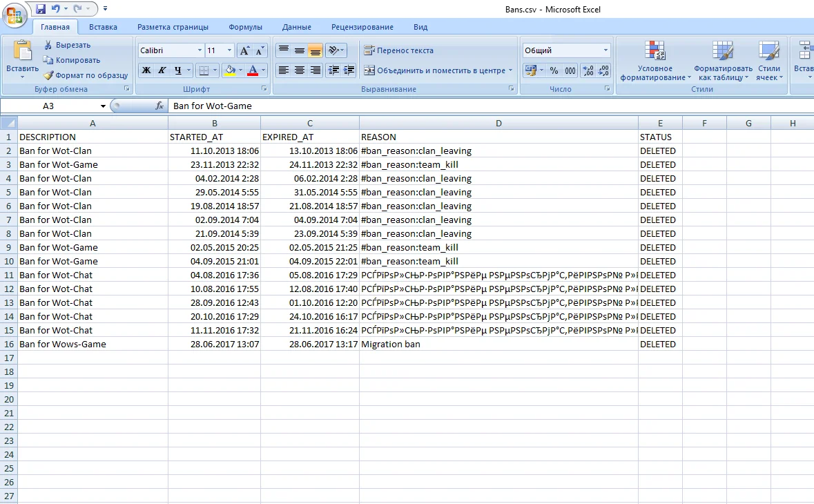Increase decimal places

[x=588, y=70]
